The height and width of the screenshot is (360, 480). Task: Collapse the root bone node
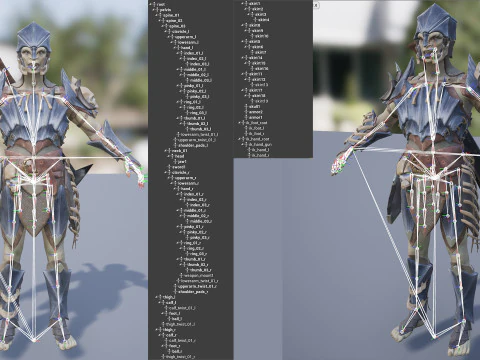click(x=151, y=5)
